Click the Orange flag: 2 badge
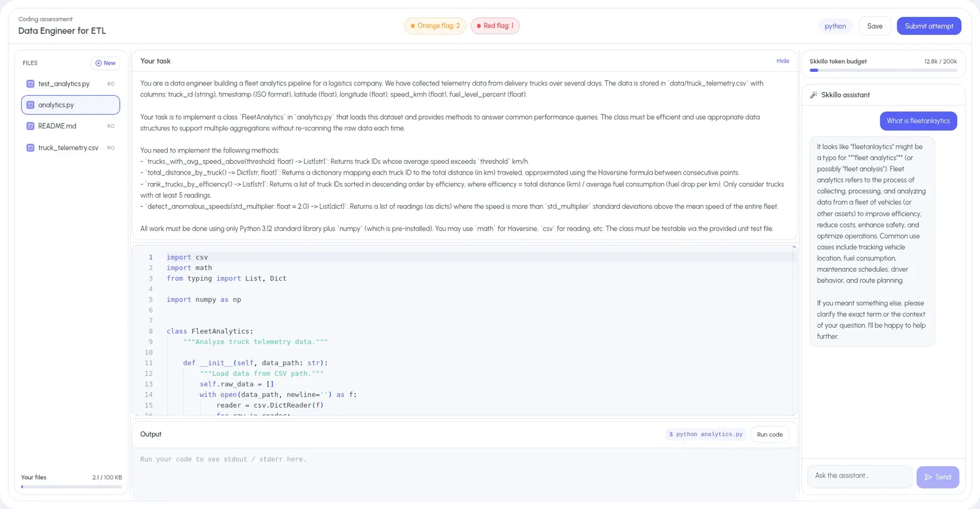Image resolution: width=980 pixels, height=509 pixels. coord(435,26)
